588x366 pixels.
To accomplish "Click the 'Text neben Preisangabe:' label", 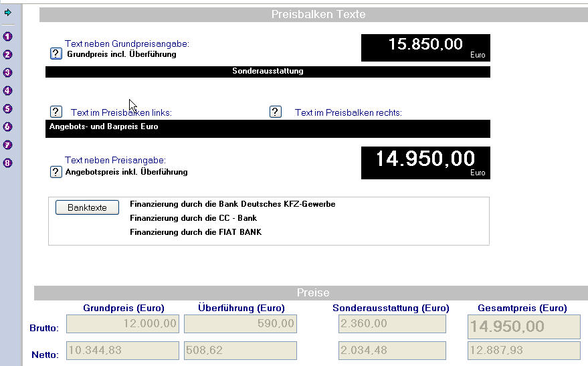I will (x=115, y=160).
